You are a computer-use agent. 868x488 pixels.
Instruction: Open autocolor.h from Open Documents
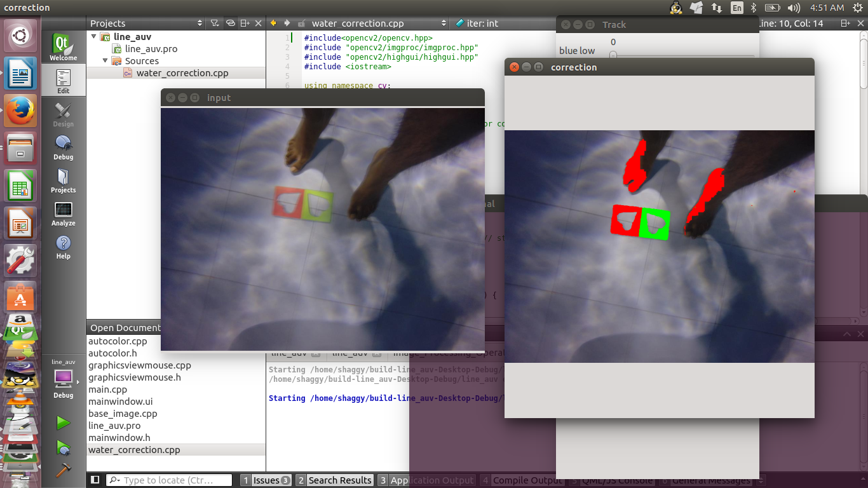(x=112, y=353)
